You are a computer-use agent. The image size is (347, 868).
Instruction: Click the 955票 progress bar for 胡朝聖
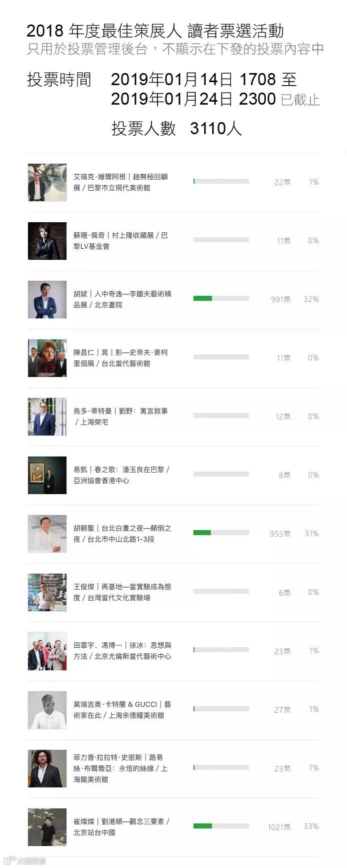tap(221, 533)
